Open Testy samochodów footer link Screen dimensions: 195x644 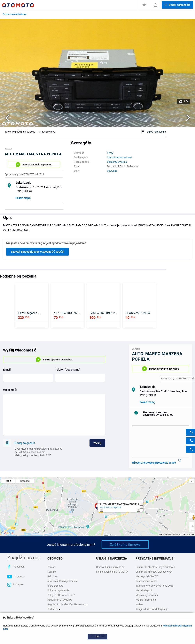[146, 581]
